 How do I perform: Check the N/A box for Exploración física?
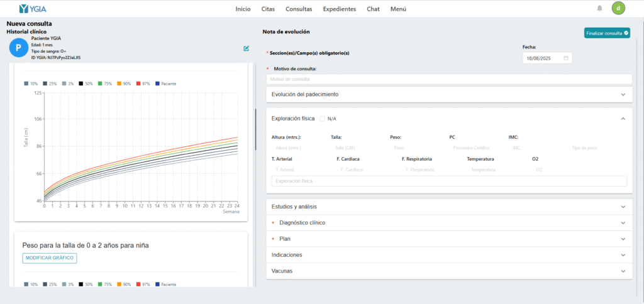tap(323, 119)
